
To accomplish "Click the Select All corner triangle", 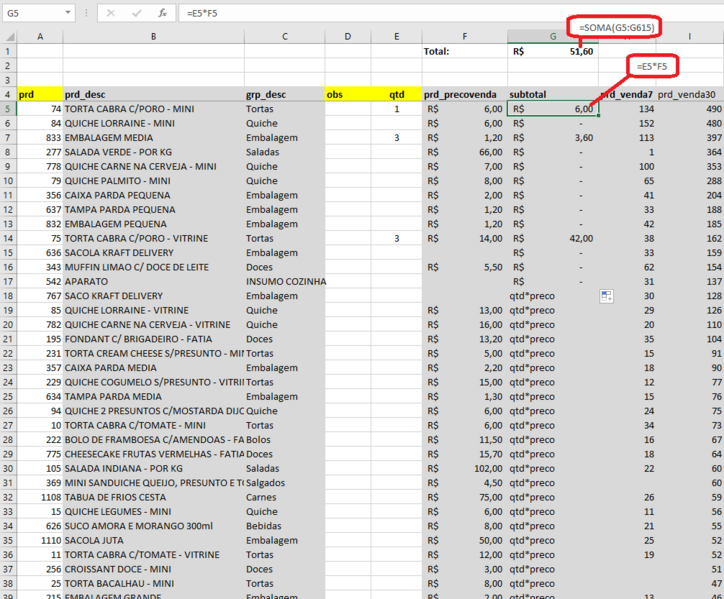I will (x=9, y=36).
